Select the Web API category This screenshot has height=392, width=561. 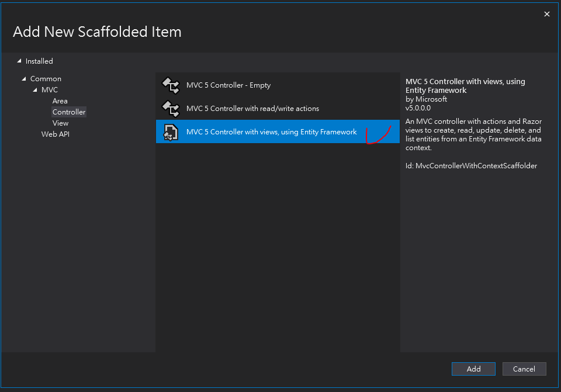pos(56,134)
